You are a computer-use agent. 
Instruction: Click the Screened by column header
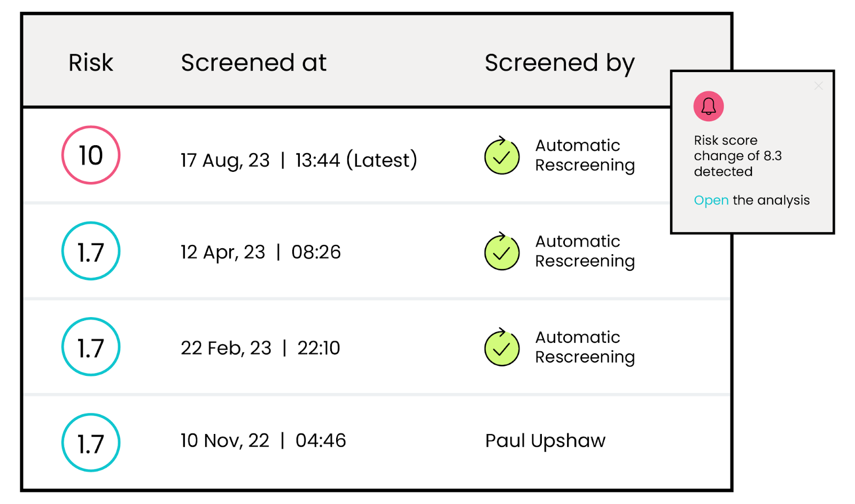559,62
